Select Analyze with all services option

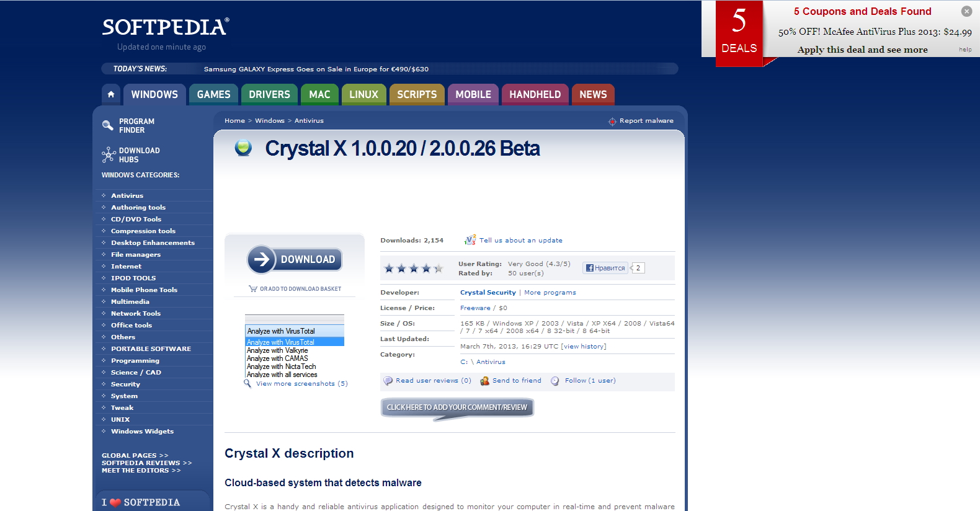point(282,375)
